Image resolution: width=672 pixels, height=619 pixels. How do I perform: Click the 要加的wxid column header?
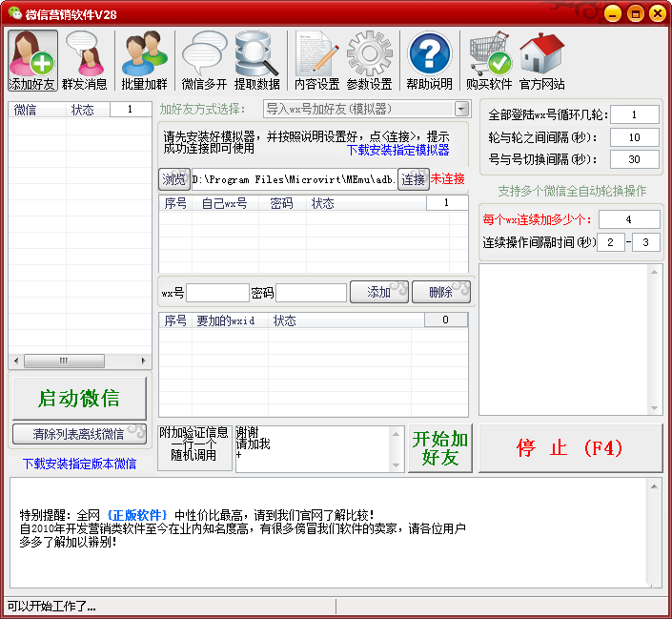230,320
